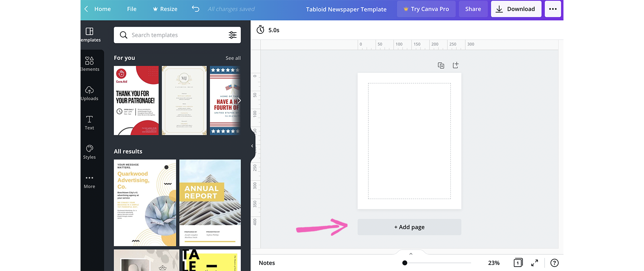The height and width of the screenshot is (271, 644).
Task: Click the Templates grid icon in sidebar
Action: (x=89, y=31)
